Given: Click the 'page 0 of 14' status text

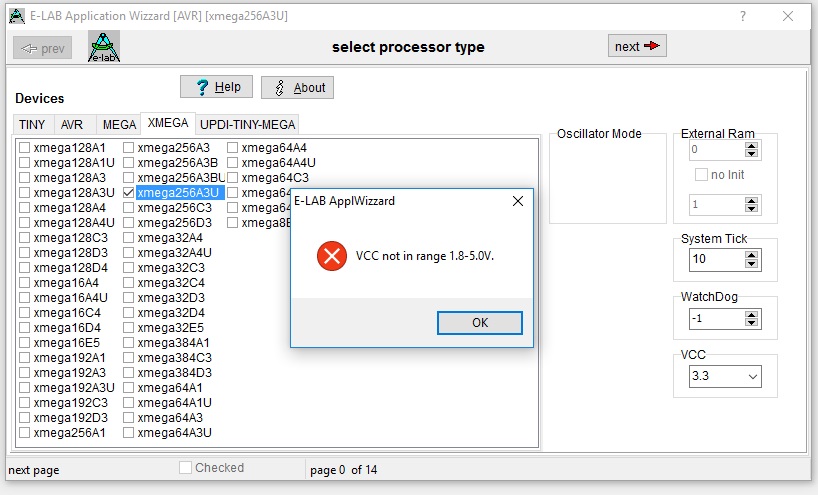Looking at the screenshot, I should (x=343, y=470).
